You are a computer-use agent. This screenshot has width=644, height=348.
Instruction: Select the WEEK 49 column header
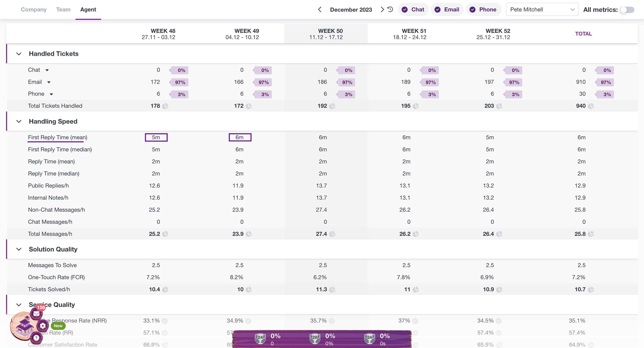pyautogui.click(x=242, y=34)
